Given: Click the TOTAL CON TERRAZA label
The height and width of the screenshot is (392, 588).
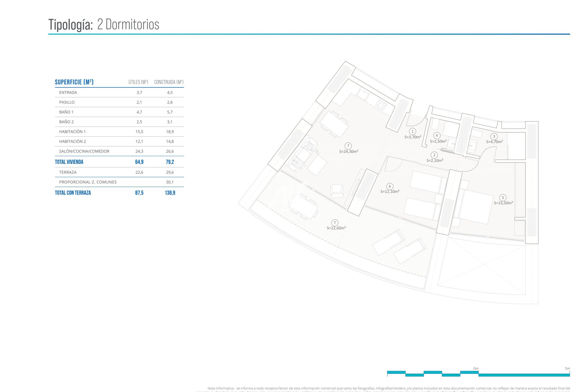Looking at the screenshot, I should (73, 193).
